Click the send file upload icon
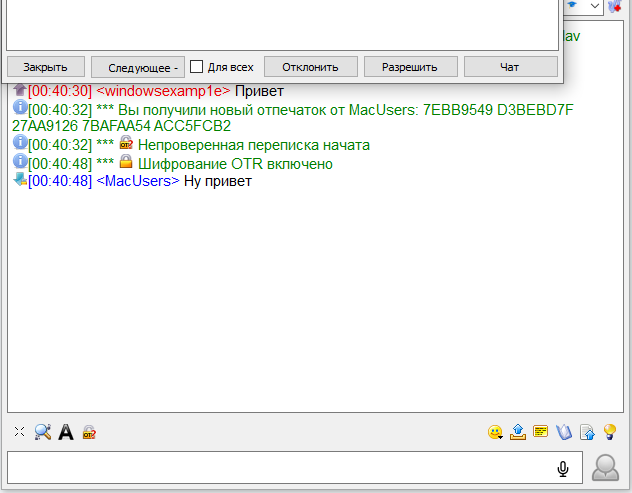 pos(517,433)
